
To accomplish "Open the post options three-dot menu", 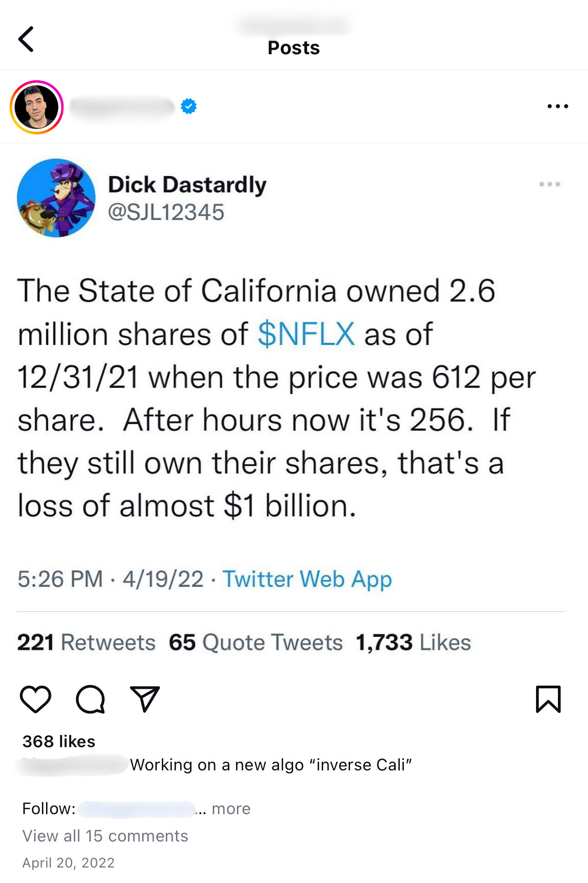I will (x=557, y=106).
